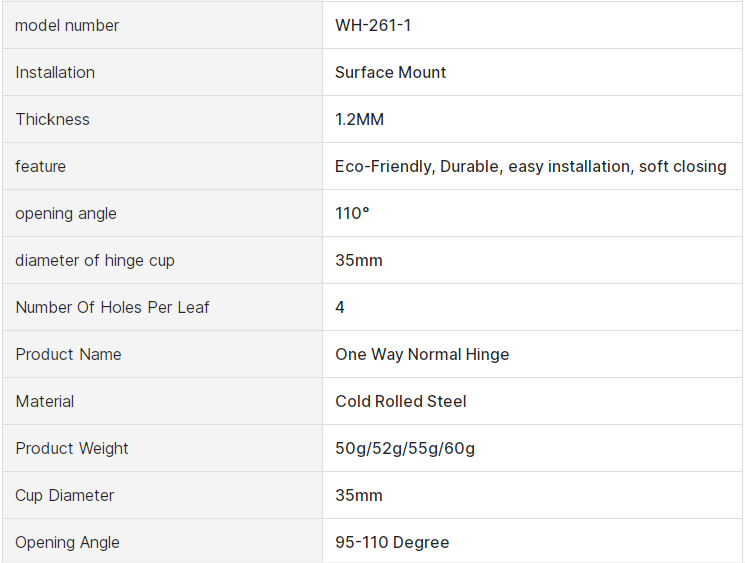Click the WH-261-1 model number value
745x563 pixels.
tap(373, 25)
